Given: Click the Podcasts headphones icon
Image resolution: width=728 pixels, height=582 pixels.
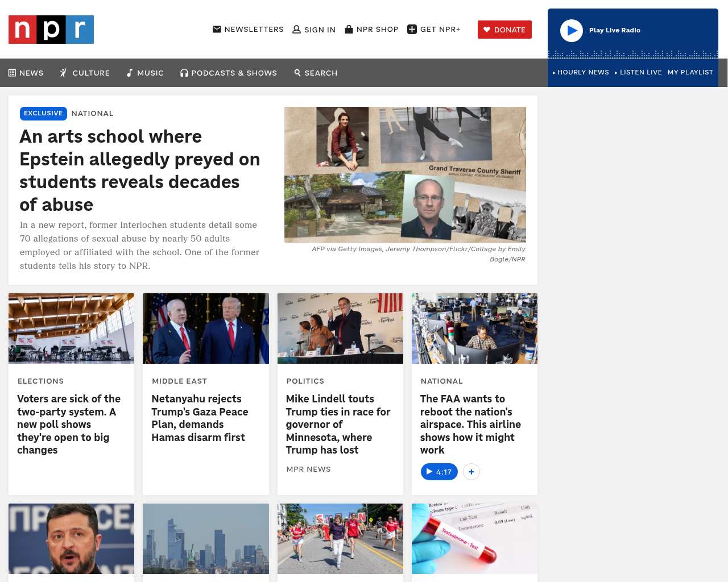Looking at the screenshot, I should [x=184, y=73].
